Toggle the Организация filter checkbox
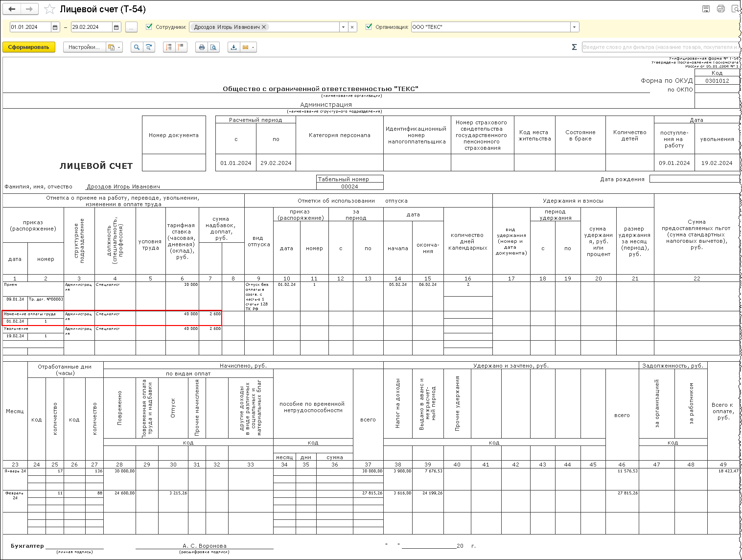 click(369, 27)
